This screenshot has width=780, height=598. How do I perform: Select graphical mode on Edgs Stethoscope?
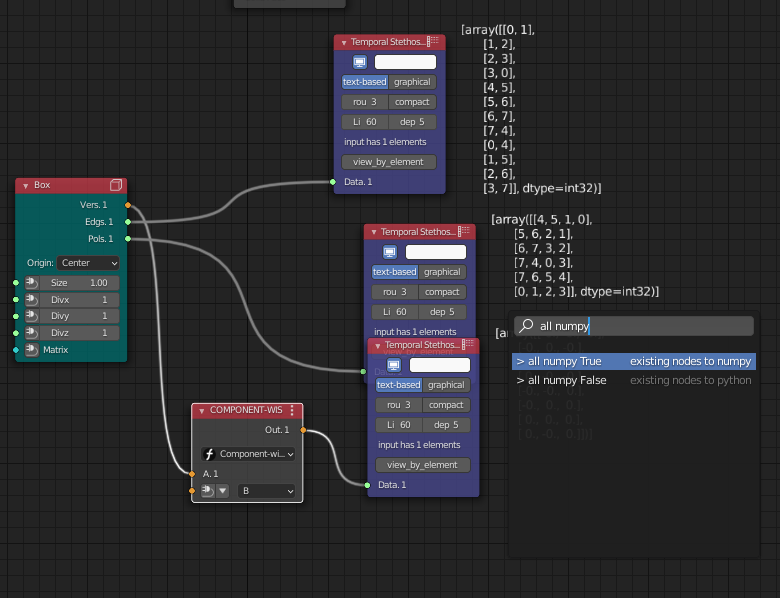pos(412,82)
